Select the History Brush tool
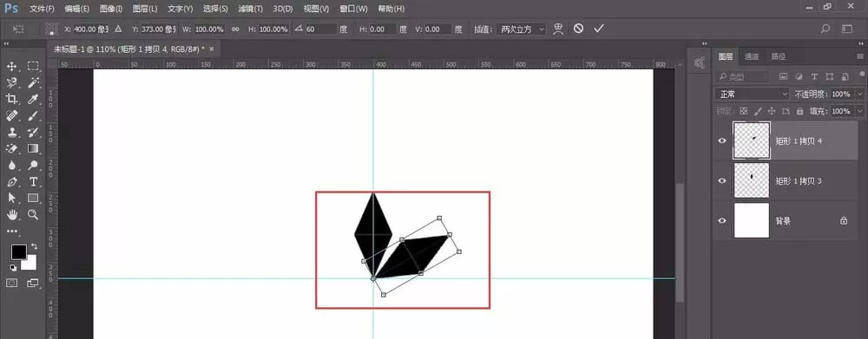The height and width of the screenshot is (339, 868). point(33,132)
